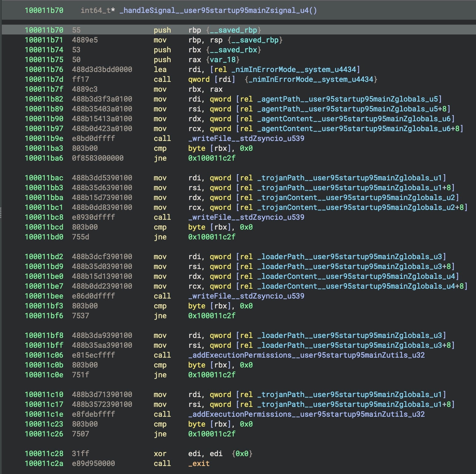
Task: Follow the _exit call target
Action: click(199, 464)
